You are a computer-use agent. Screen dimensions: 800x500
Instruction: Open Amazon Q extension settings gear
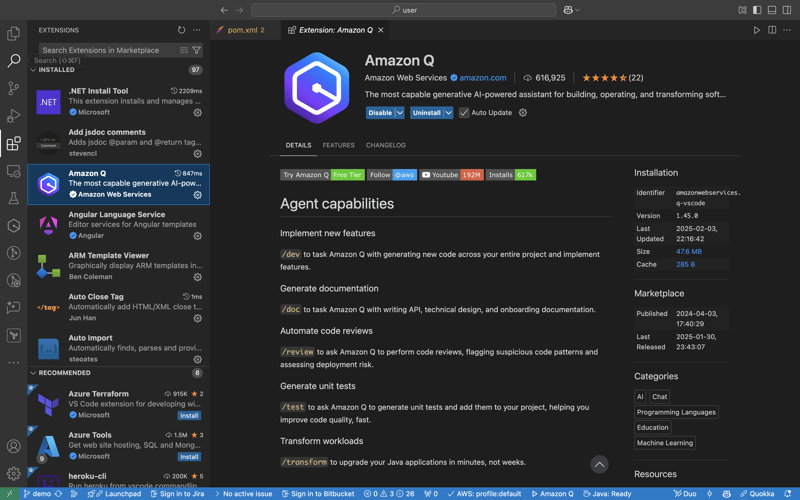pyautogui.click(x=522, y=113)
